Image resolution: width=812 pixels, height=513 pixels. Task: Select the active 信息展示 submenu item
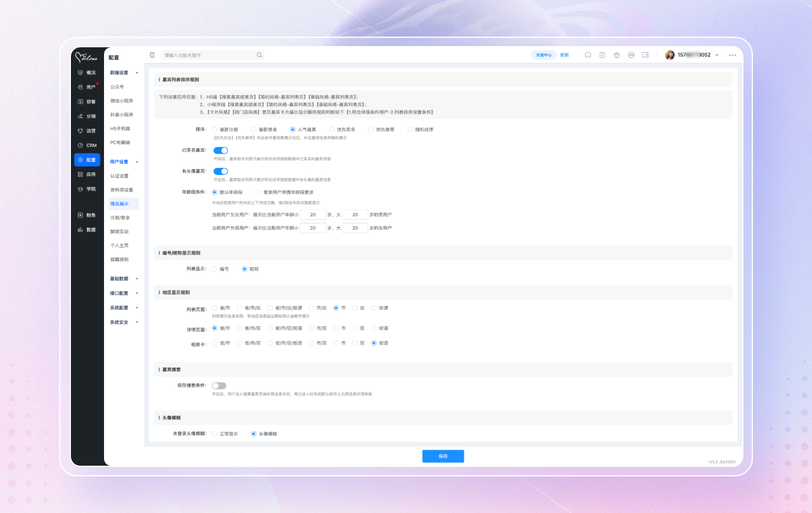point(124,204)
